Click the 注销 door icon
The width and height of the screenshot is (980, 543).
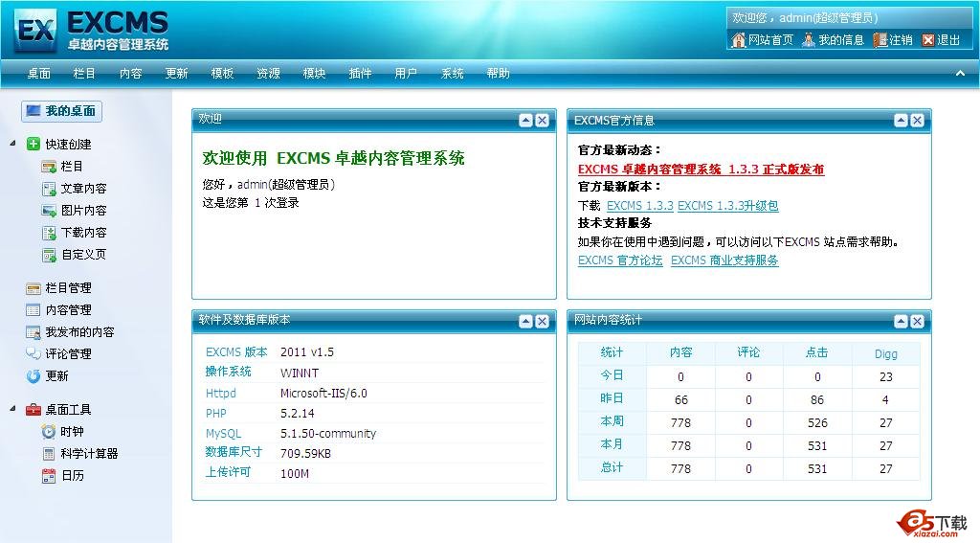[880, 40]
